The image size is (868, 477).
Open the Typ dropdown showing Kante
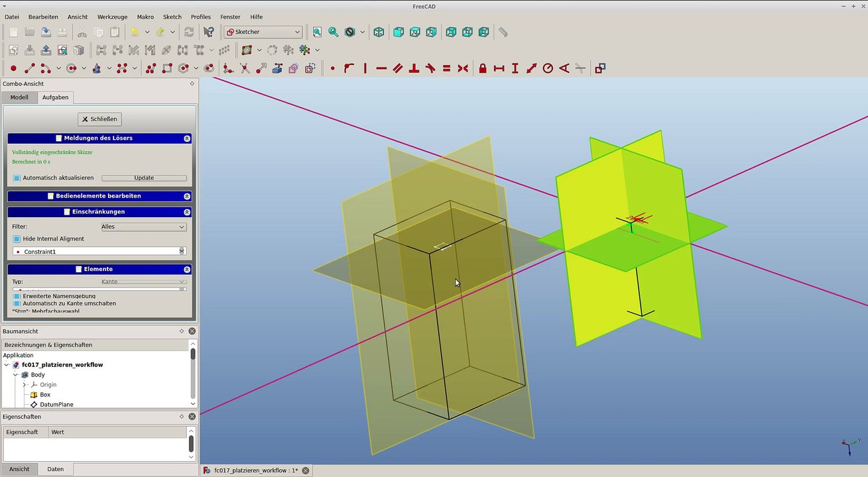click(x=143, y=282)
